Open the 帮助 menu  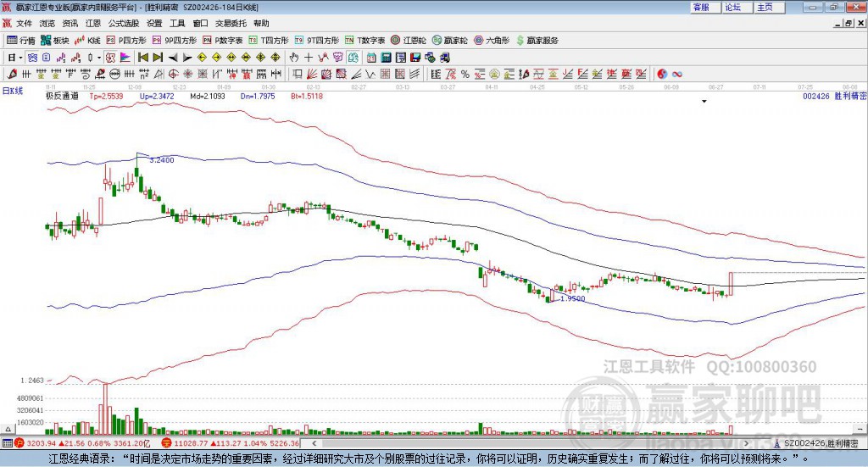pyautogui.click(x=261, y=23)
